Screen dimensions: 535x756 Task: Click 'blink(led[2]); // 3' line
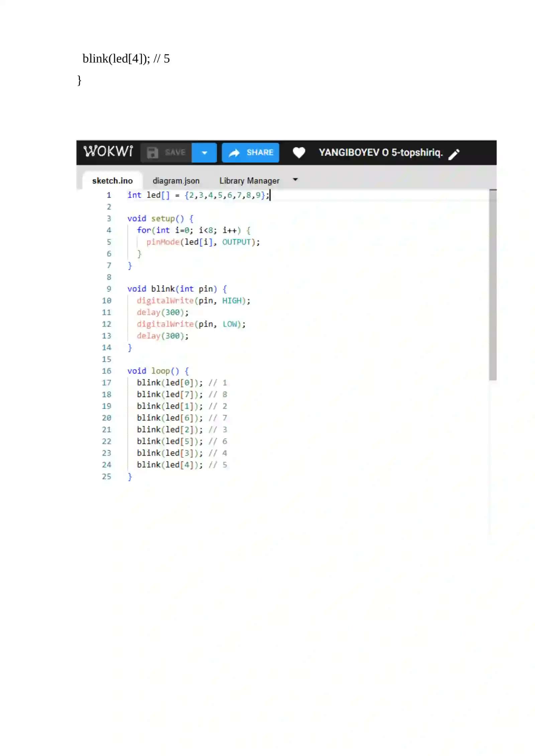(182, 429)
